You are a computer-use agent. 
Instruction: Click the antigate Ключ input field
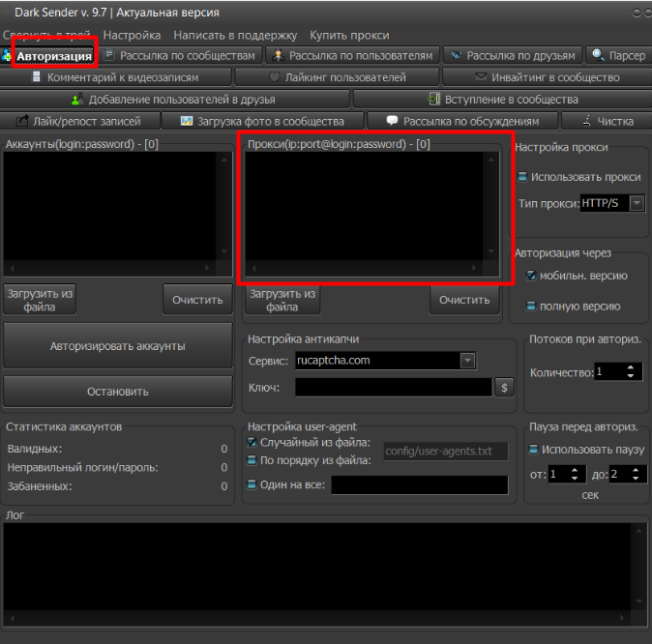394,388
